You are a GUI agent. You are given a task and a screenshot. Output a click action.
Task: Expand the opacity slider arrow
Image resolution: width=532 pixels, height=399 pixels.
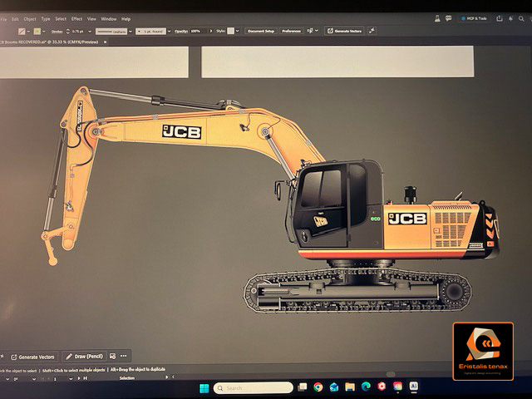click(x=211, y=31)
